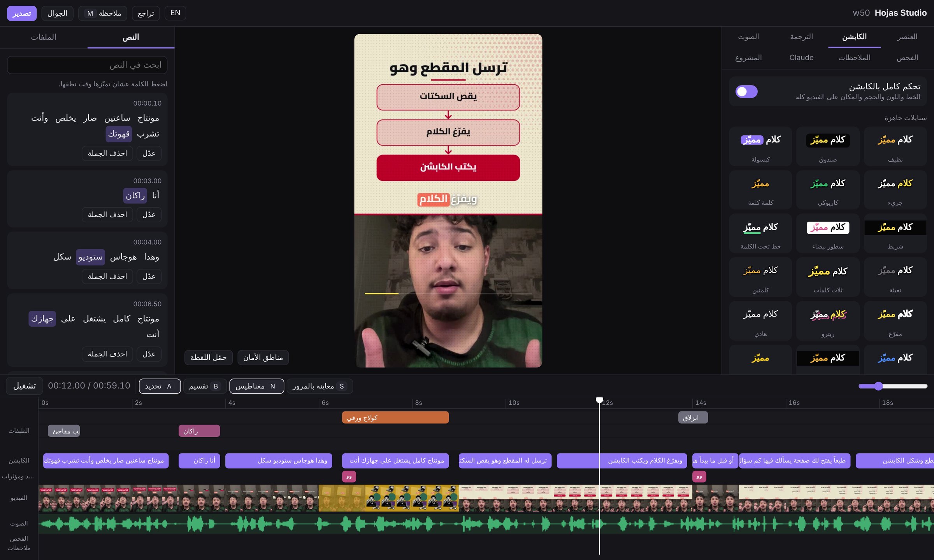The height and width of the screenshot is (560, 934).
Task: Toggle معاينة بالمرور S hover preview
Action: tap(320, 386)
